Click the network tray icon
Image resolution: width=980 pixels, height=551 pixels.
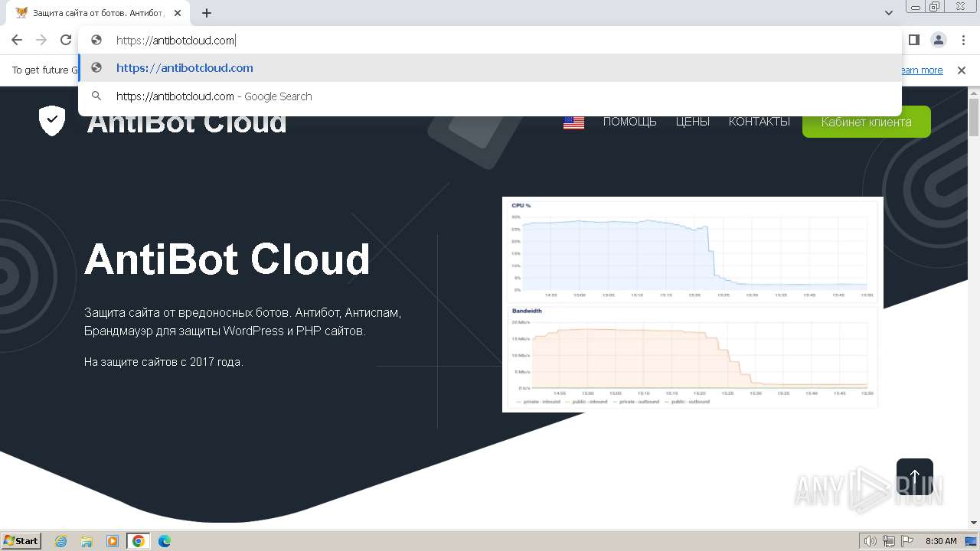pyautogui.click(x=889, y=541)
